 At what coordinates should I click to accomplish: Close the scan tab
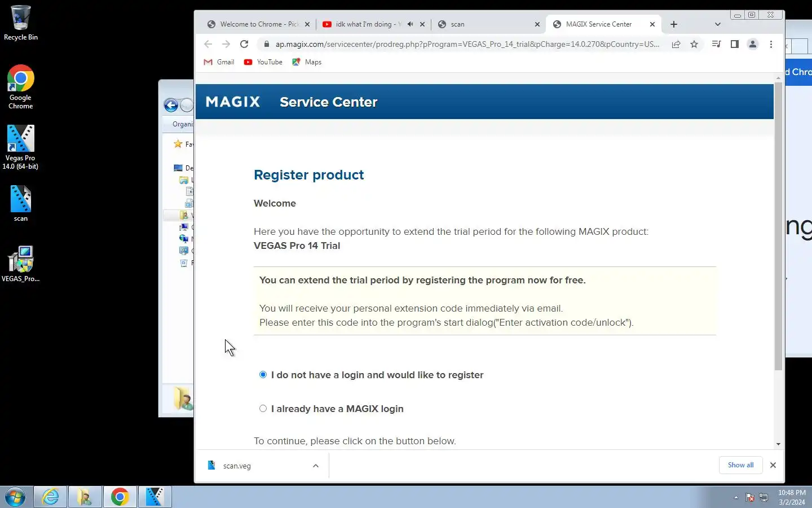(x=537, y=24)
